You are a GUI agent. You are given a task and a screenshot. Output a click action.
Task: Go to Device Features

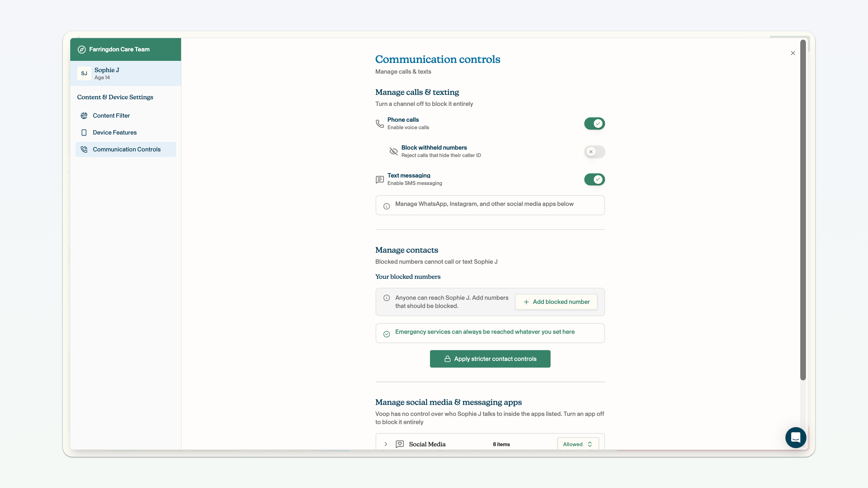(x=126, y=133)
